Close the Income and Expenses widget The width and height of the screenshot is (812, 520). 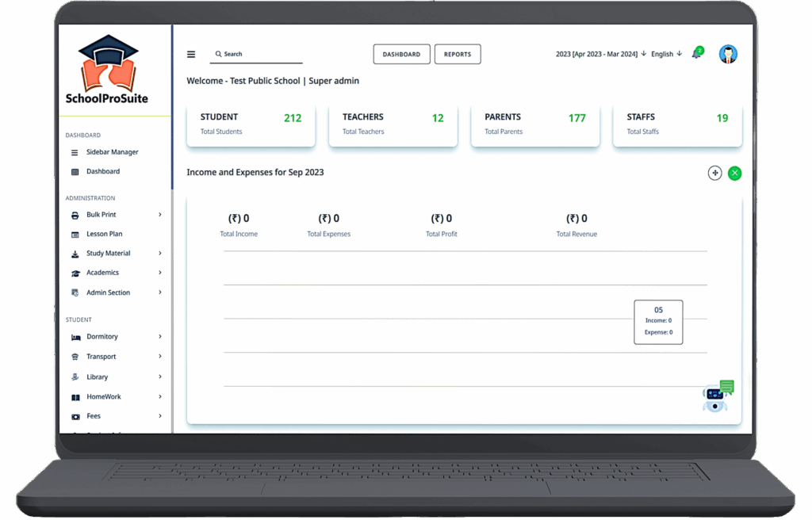click(734, 173)
